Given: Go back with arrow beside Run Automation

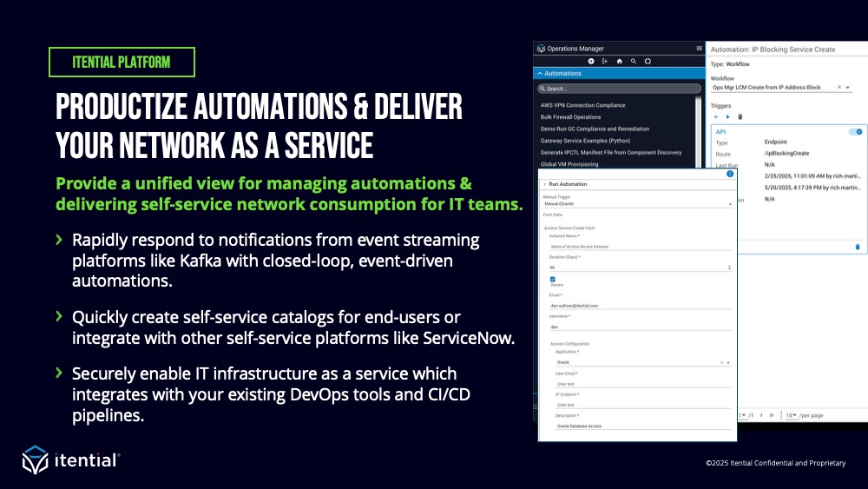Looking at the screenshot, I should pyautogui.click(x=545, y=184).
